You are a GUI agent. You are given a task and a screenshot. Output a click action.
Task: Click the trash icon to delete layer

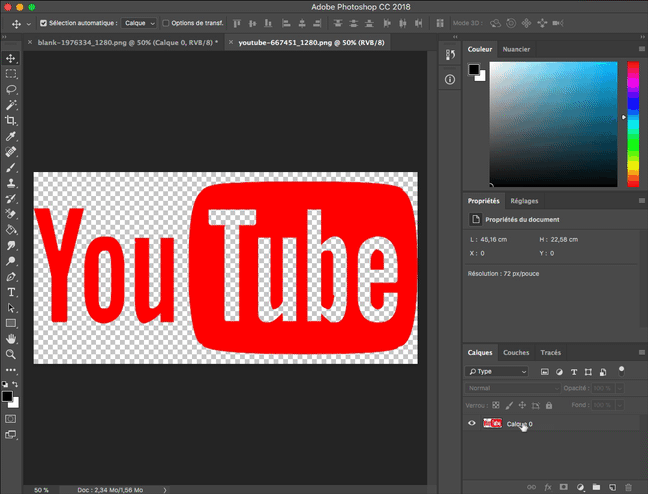pyautogui.click(x=629, y=487)
